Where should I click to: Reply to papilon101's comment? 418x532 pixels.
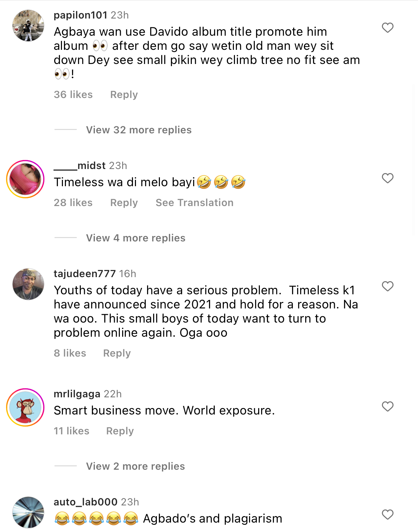(124, 95)
